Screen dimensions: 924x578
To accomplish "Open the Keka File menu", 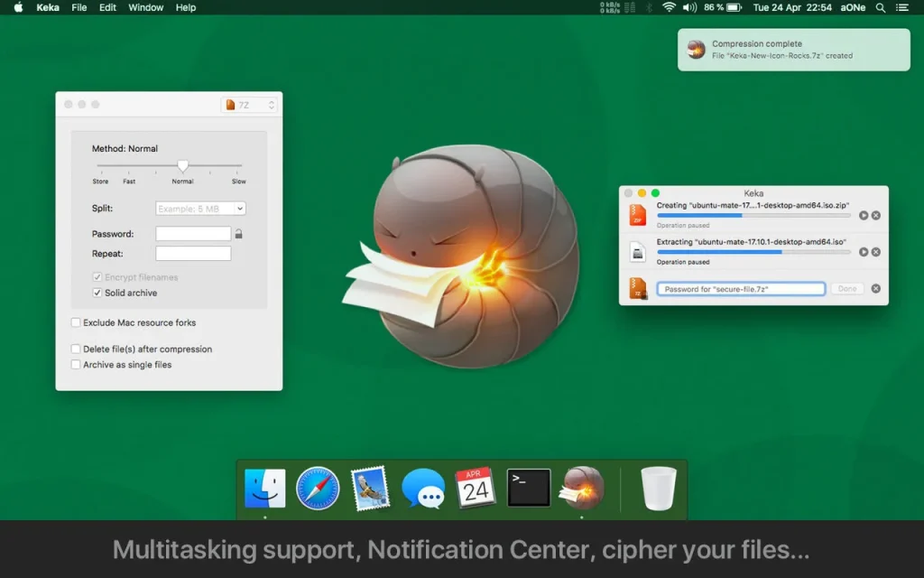I will click(x=79, y=7).
